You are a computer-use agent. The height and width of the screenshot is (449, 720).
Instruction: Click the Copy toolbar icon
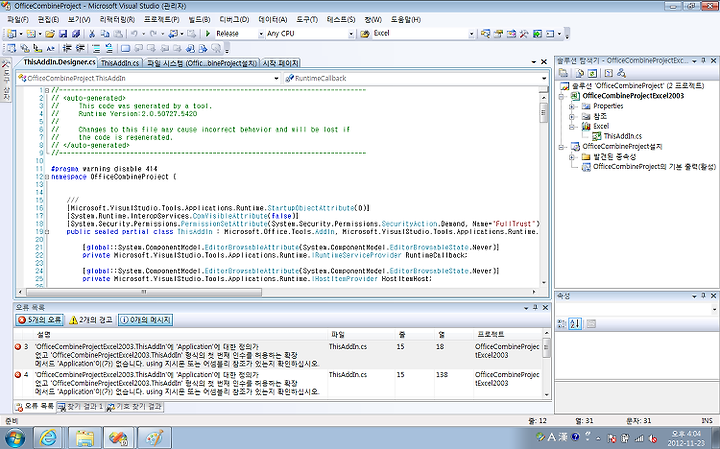point(105,34)
